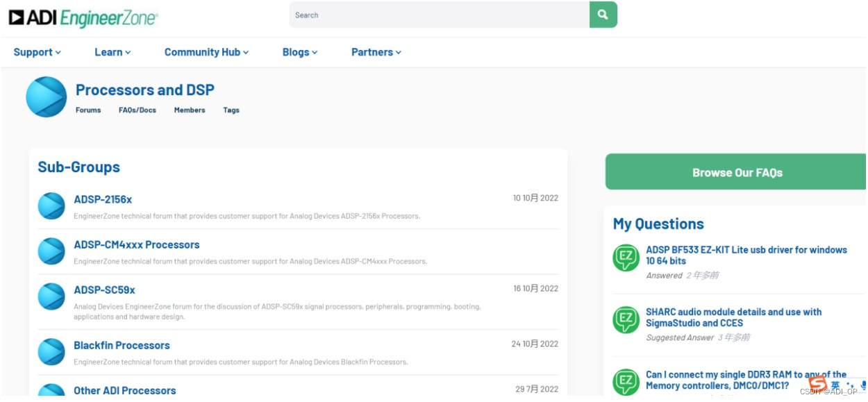Click the Blackfin Processors forum description text
Screen dimensions: 868x402
tap(241, 362)
